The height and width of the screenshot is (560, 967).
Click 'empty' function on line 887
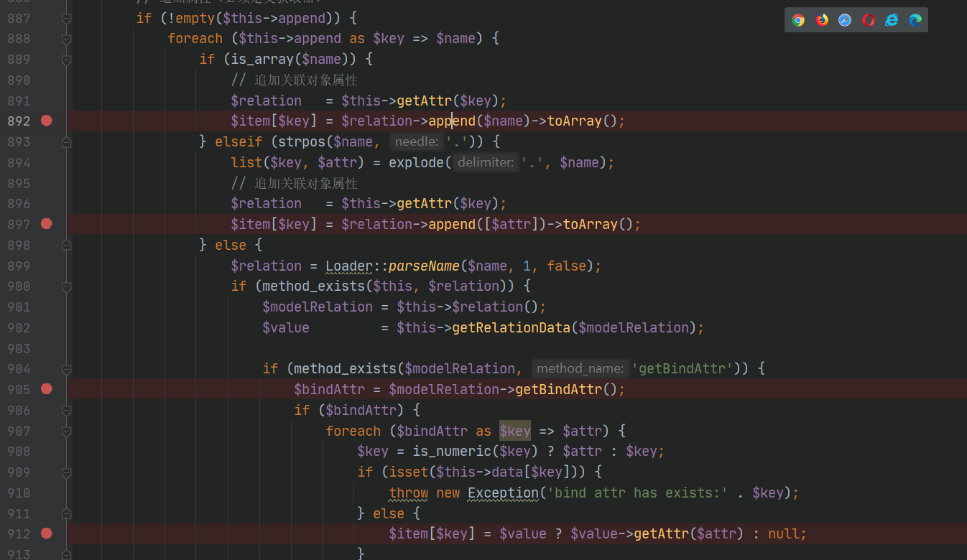tap(195, 18)
